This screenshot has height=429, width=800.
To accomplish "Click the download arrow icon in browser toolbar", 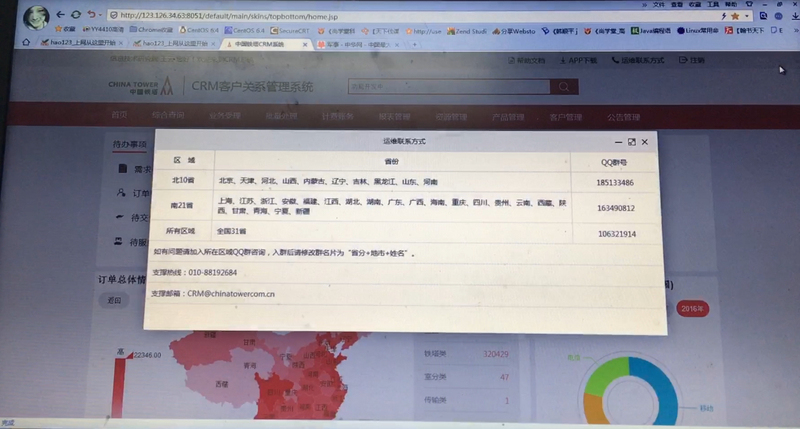I will (x=795, y=16).
